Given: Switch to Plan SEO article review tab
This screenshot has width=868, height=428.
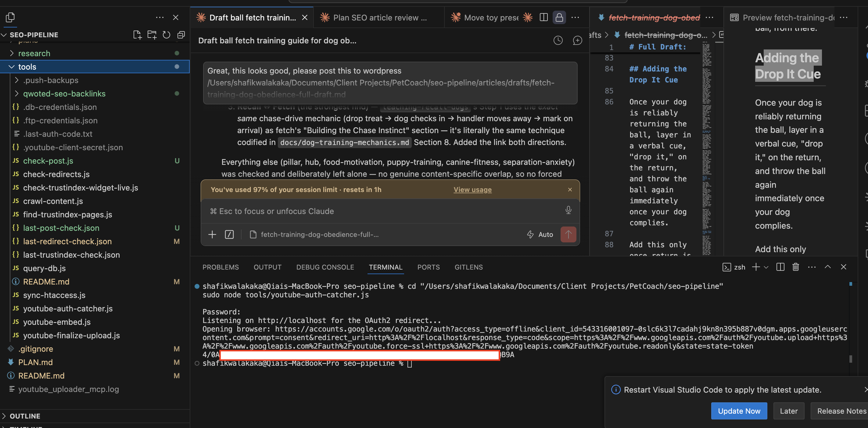Looking at the screenshot, I should [379, 17].
